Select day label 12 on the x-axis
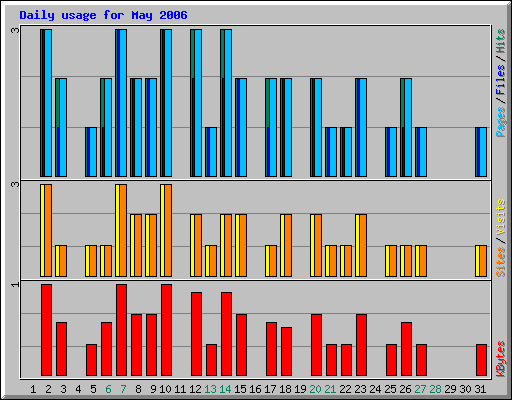 click(x=195, y=389)
